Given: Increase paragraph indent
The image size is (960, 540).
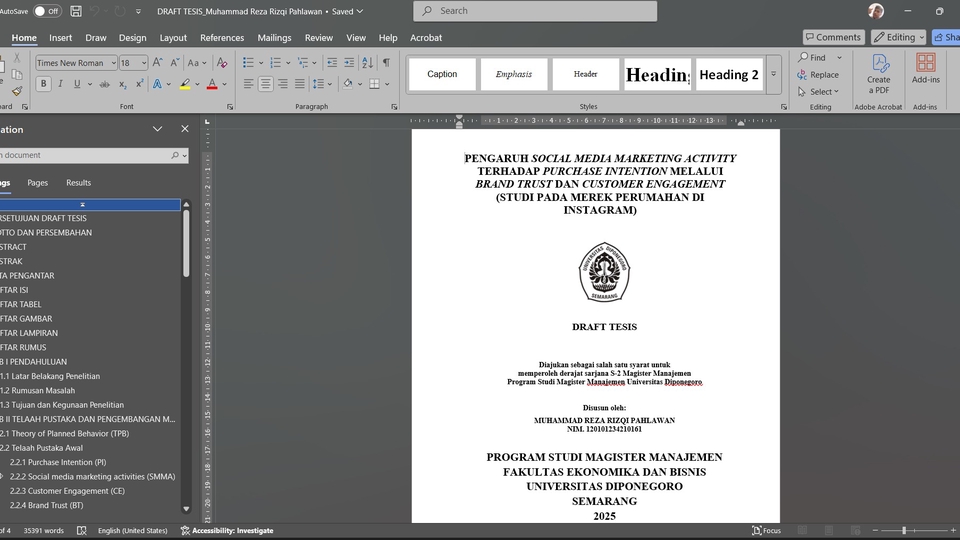Looking at the screenshot, I should [349, 62].
